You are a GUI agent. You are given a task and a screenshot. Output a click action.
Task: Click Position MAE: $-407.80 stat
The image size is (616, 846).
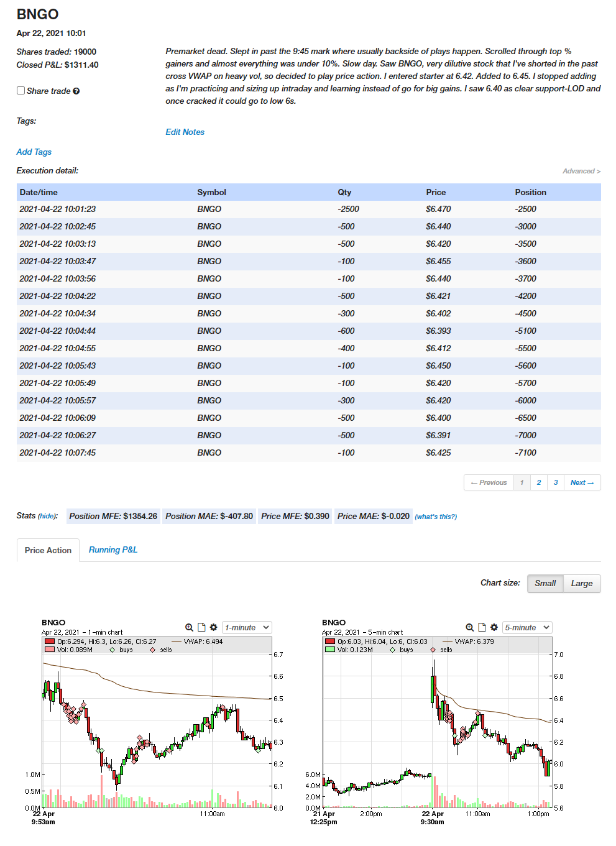tap(209, 516)
